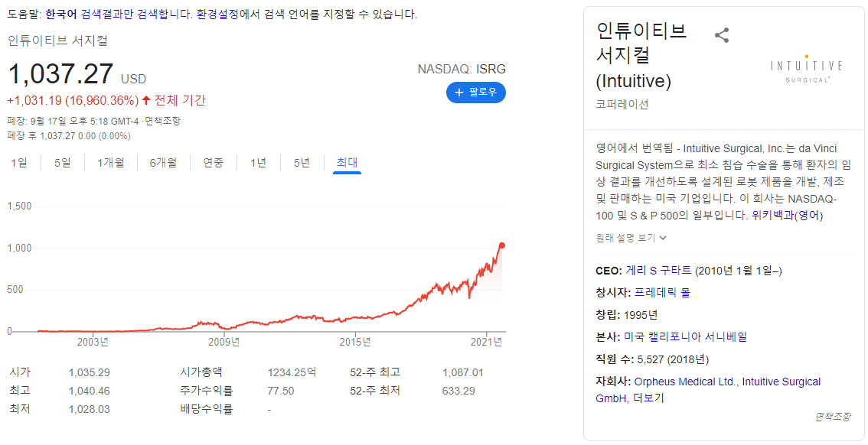The image size is (868, 445).
Task: Click the 52-주 최저 value 633.29
Action: pyautogui.click(x=458, y=391)
